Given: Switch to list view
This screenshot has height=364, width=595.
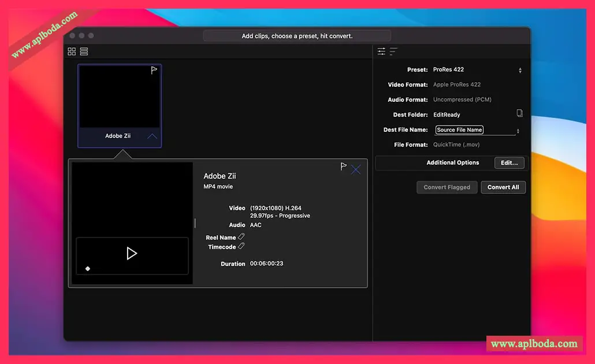Looking at the screenshot, I should pos(84,51).
